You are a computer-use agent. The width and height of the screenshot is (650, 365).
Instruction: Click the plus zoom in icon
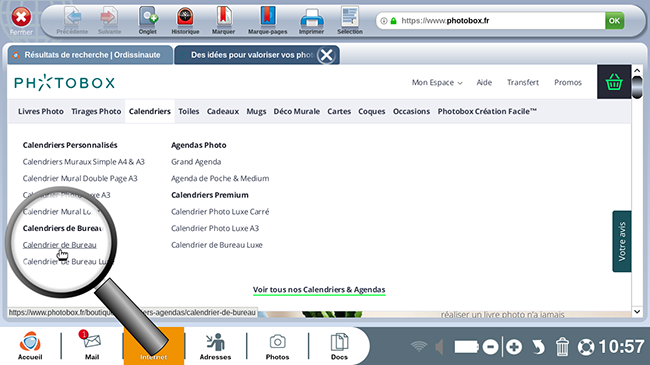[x=514, y=347]
